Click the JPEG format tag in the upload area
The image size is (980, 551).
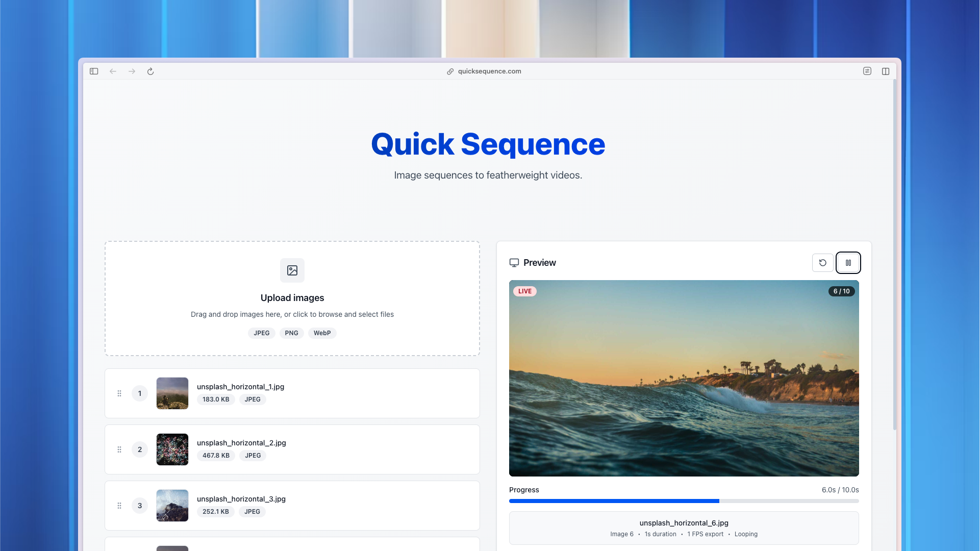[262, 333]
